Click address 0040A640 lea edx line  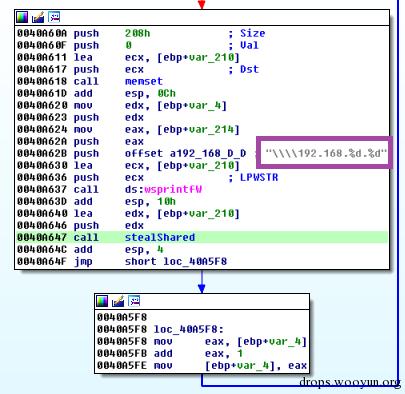coord(128,213)
